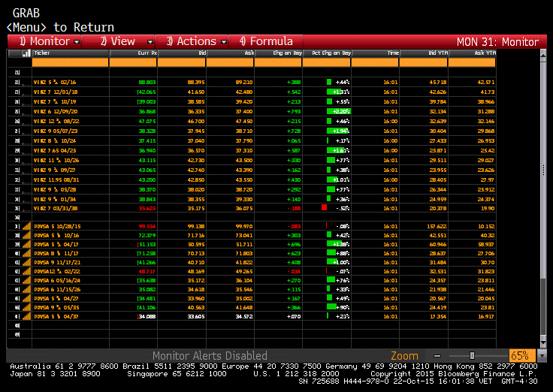Screen dimensions: 553x392
Task: Click the scrollbar down arrow
Action: click(543, 342)
